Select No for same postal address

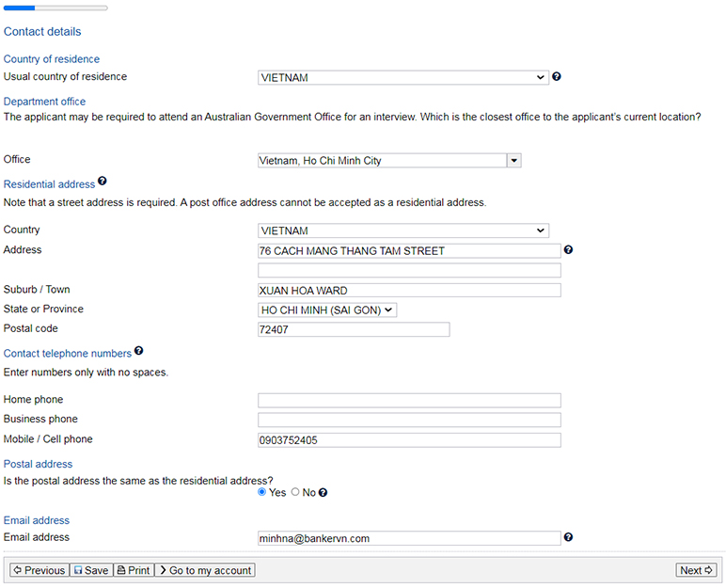tap(295, 492)
